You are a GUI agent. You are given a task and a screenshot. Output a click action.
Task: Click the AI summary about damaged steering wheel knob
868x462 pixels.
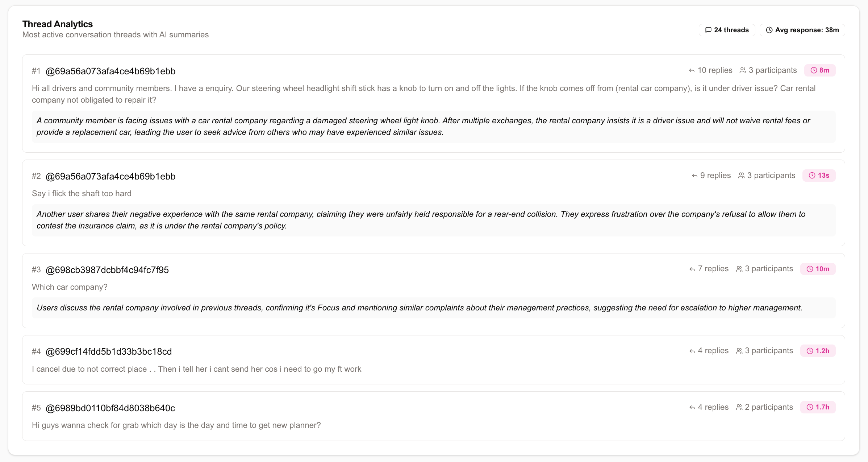(x=434, y=127)
